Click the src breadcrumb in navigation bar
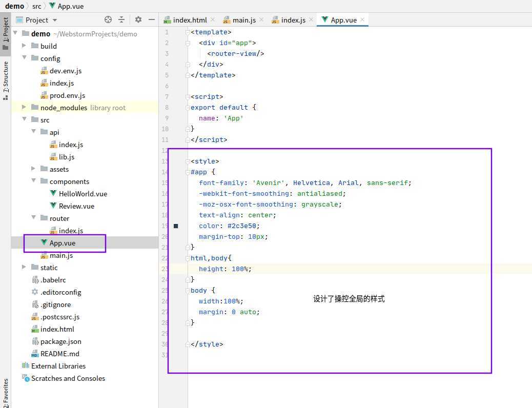532x408 pixels. [x=36, y=6]
